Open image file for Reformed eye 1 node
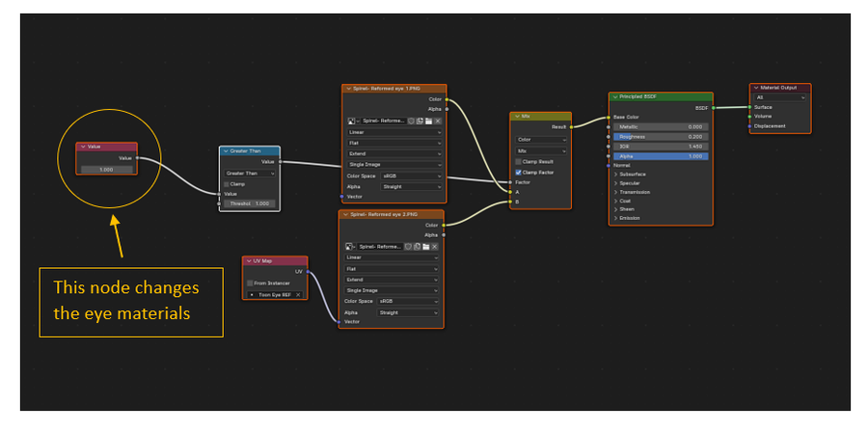Image resolution: width=868 pixels, height=431 pixels. click(x=429, y=121)
